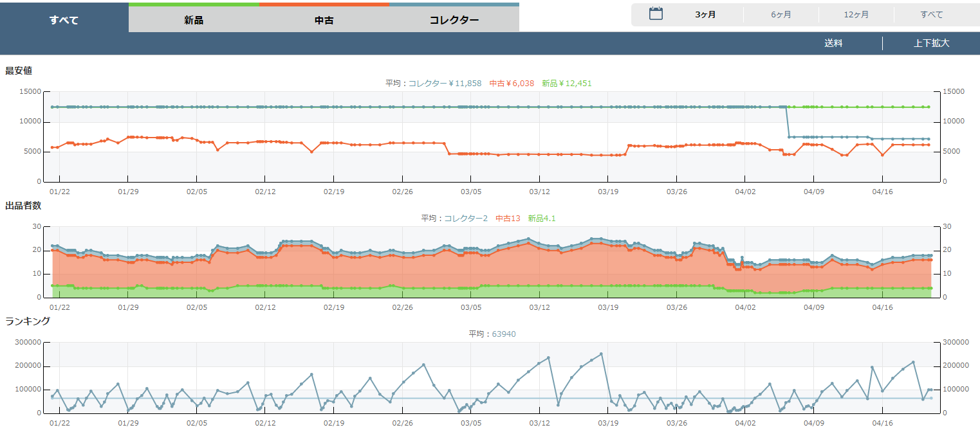The width and height of the screenshot is (980, 432).
Task: Toggle 新品 ¥12,451 legend entry
Action: (566, 83)
